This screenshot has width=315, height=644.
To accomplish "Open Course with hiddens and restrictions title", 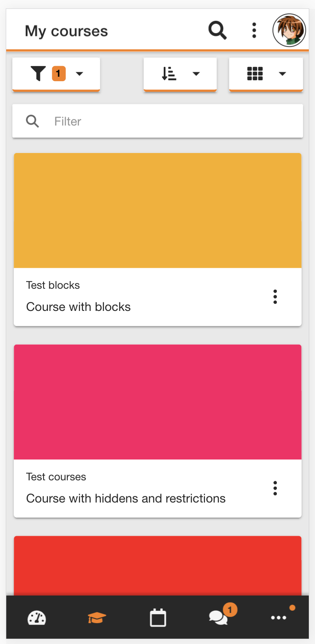I will [126, 499].
